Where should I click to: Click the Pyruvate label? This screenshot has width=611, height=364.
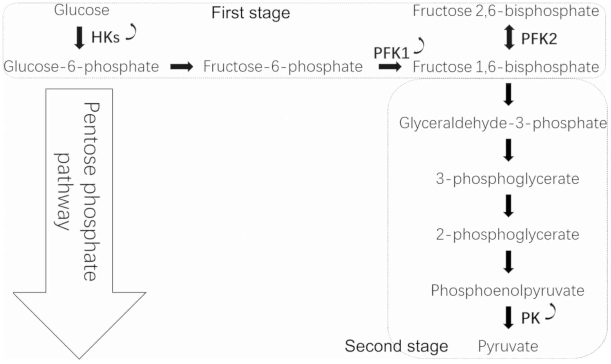coord(508,346)
